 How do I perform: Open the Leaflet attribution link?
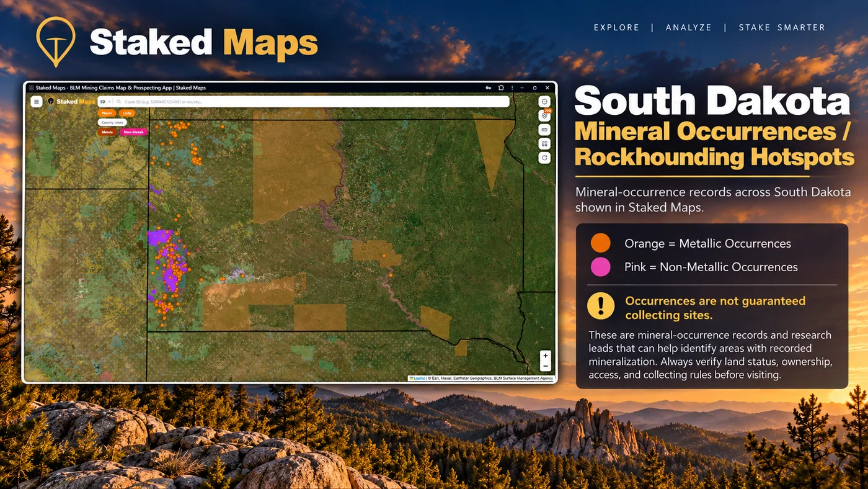tap(418, 378)
